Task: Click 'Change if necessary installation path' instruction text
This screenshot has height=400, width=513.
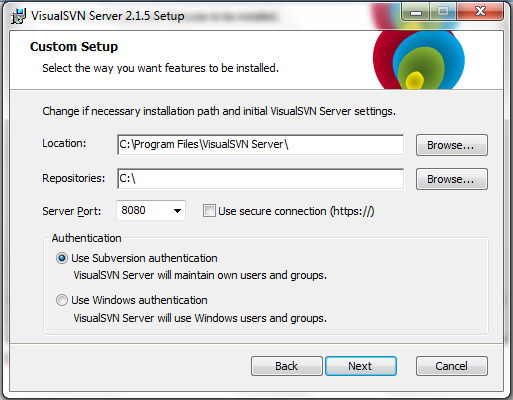Action: click(x=219, y=111)
